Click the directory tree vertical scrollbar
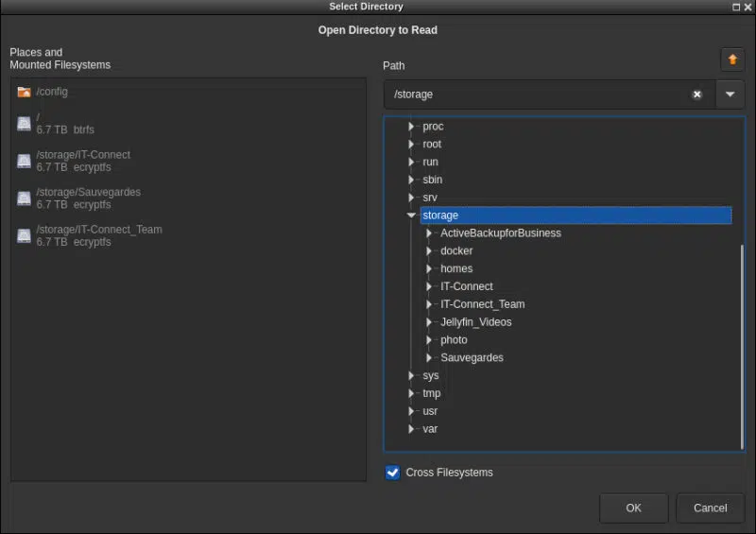Viewport: 756px width, 534px height. (x=742, y=347)
